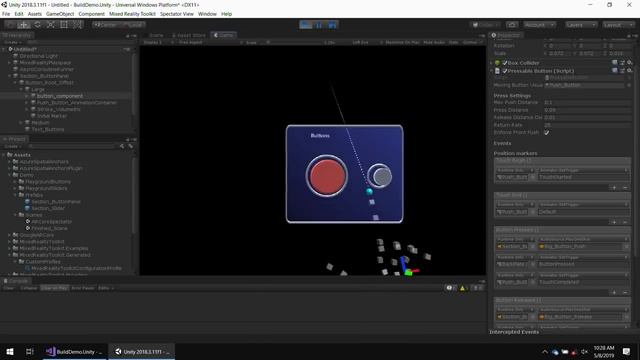
Task: Open the Spectator View menu
Action: (177, 14)
